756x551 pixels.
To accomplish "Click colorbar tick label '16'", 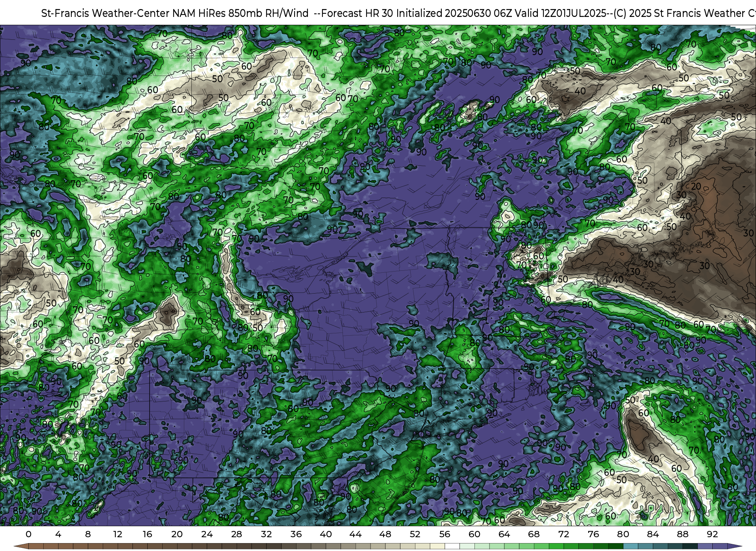I will click(147, 534).
